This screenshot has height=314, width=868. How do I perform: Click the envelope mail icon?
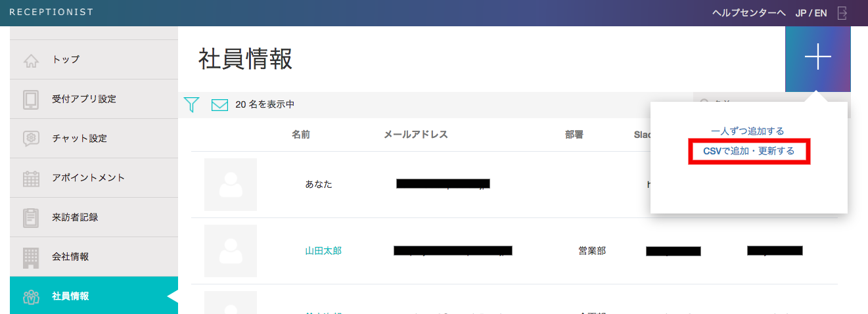tap(219, 104)
